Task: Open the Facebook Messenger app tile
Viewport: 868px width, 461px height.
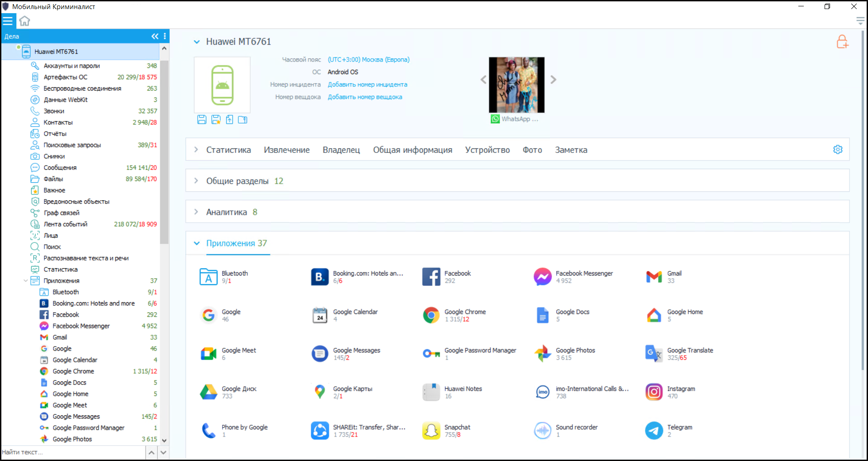Action: (574, 277)
